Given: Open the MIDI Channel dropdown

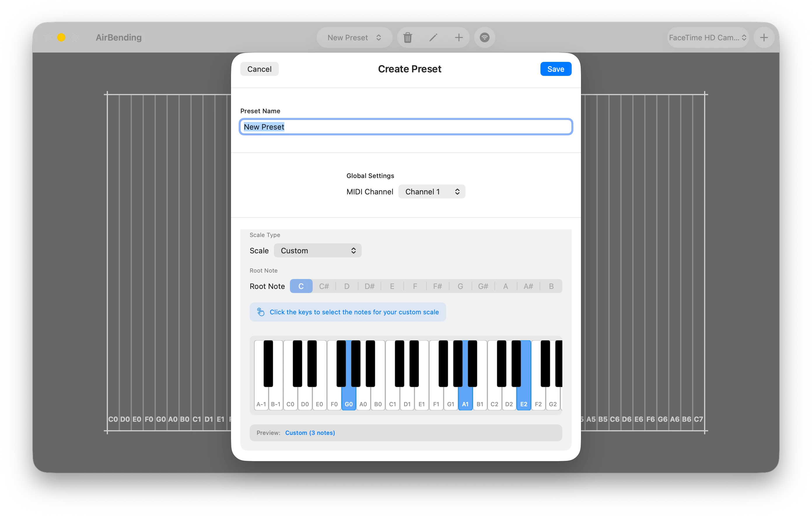Looking at the screenshot, I should tap(432, 191).
